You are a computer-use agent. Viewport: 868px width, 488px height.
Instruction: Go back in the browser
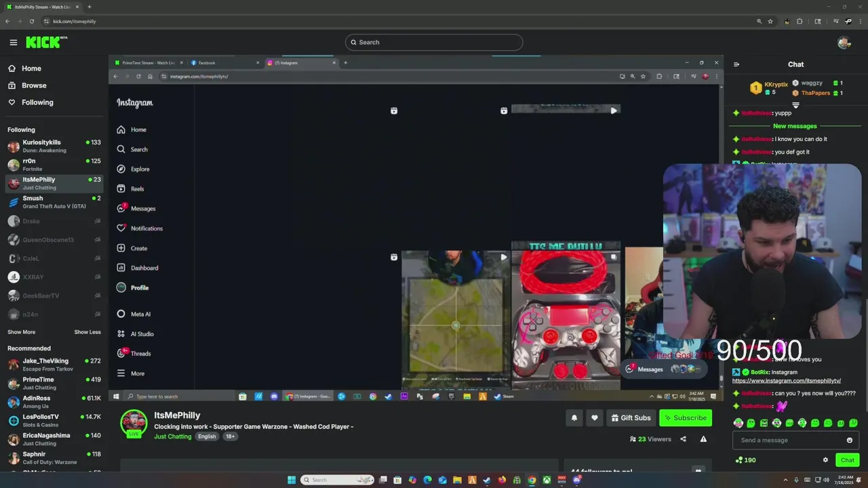point(7,21)
